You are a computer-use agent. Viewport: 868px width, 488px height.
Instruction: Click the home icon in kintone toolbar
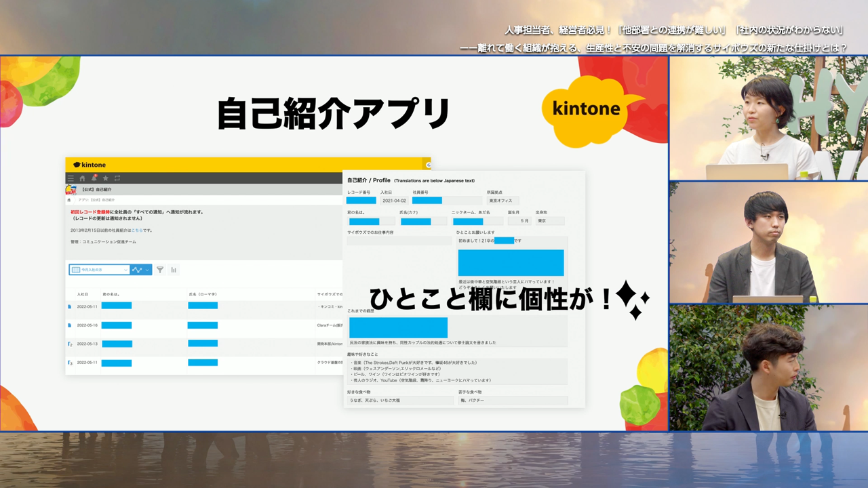[82, 178]
